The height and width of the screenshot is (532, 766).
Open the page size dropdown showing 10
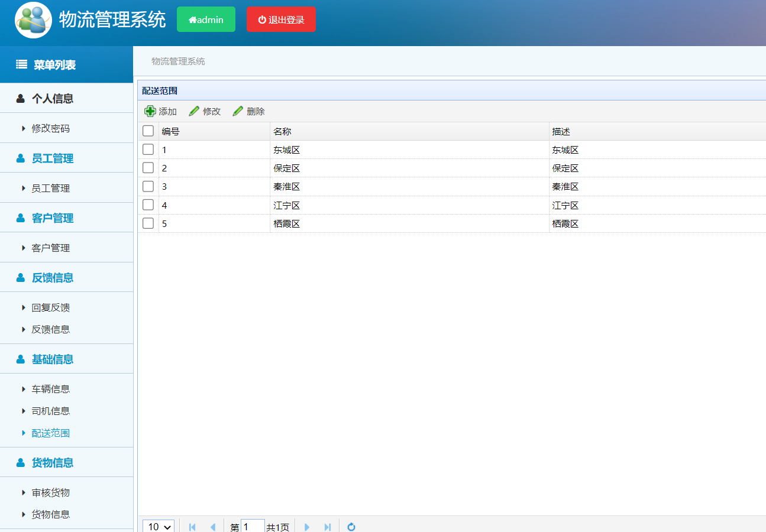pos(159,526)
